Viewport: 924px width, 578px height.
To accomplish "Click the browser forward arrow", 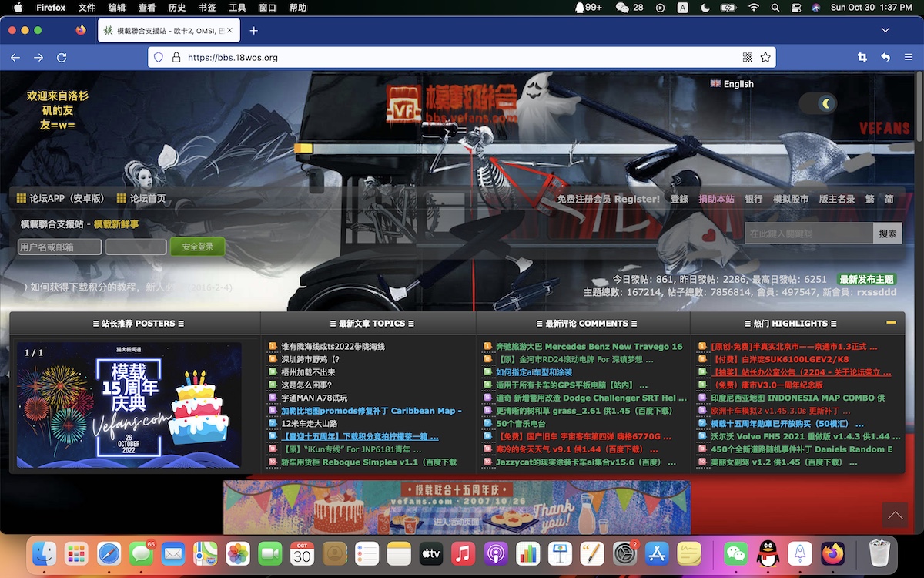I will tap(38, 58).
